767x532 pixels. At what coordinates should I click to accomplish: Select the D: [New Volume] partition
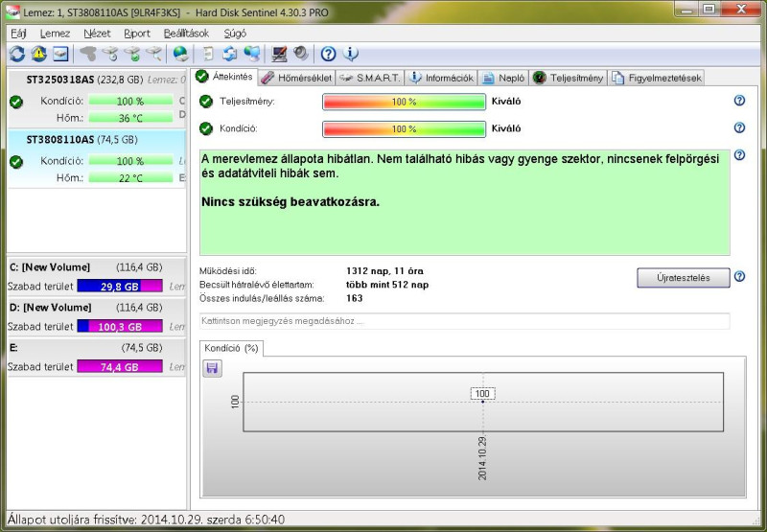(x=97, y=316)
